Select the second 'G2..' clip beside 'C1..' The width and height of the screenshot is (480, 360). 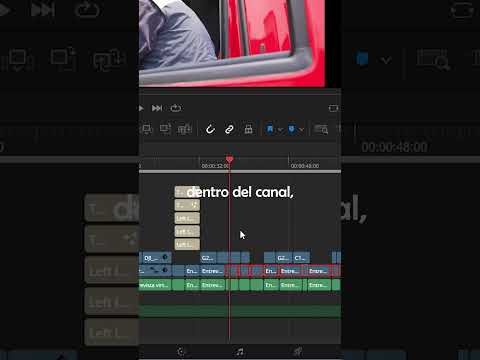(284, 258)
